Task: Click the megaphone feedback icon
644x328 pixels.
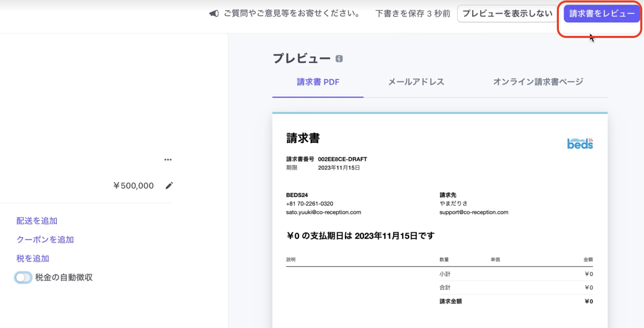Action: [x=214, y=14]
